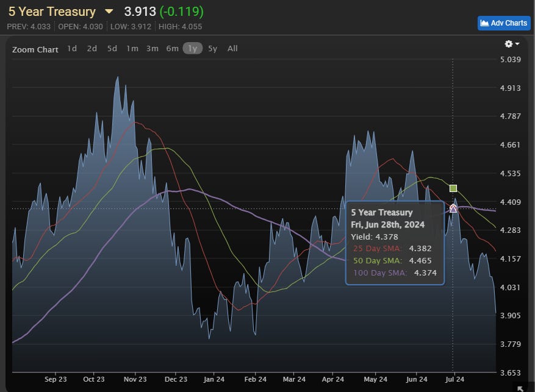Click the resize arrow icon at chart corner
Image resolution: width=535 pixels, height=392 pixels.
pyautogui.click(x=520, y=388)
